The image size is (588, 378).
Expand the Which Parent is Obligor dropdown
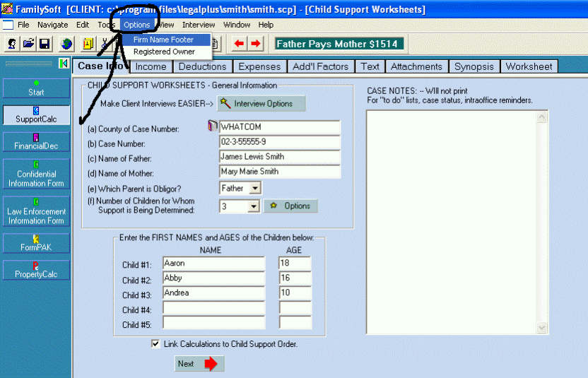254,188
